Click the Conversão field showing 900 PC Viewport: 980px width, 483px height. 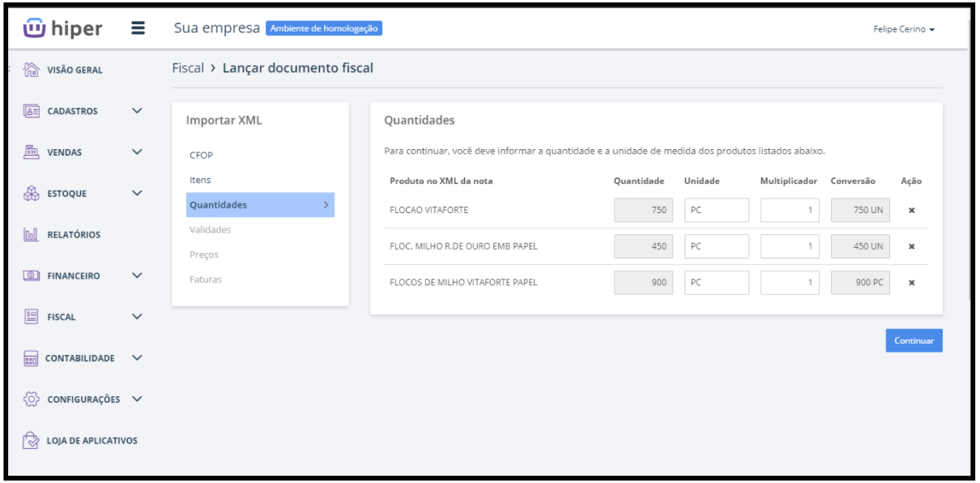pyautogui.click(x=862, y=283)
